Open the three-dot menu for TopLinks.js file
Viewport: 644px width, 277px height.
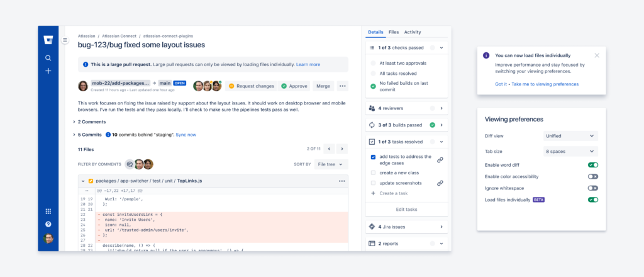click(x=341, y=181)
